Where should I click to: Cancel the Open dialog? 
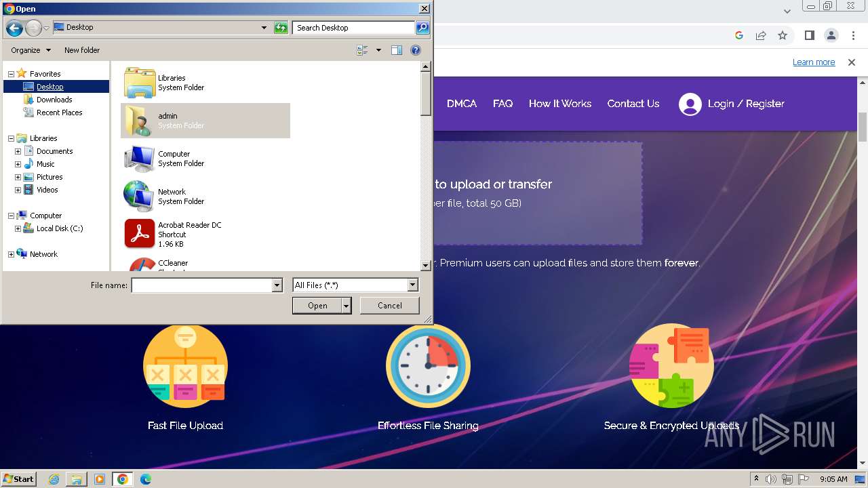[x=390, y=306]
